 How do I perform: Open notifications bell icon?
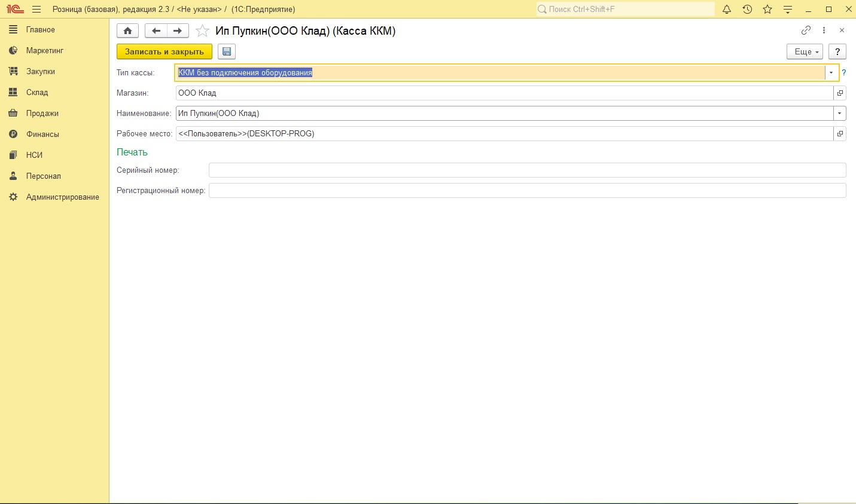pos(727,10)
